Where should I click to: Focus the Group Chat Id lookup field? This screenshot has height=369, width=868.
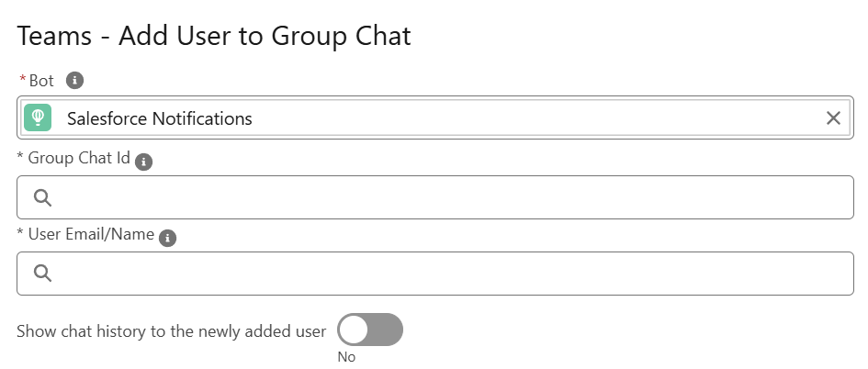coord(435,197)
